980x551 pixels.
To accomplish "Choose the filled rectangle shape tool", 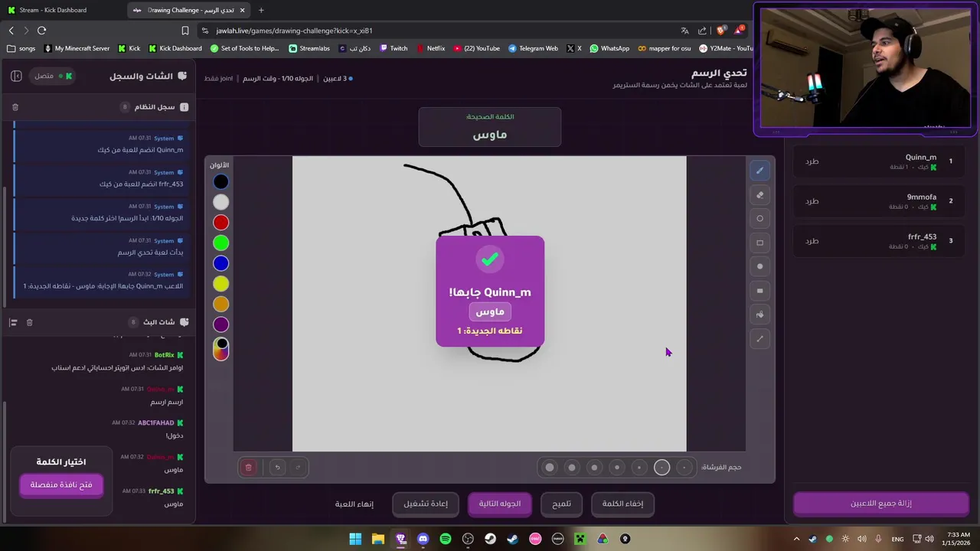I will tap(759, 291).
